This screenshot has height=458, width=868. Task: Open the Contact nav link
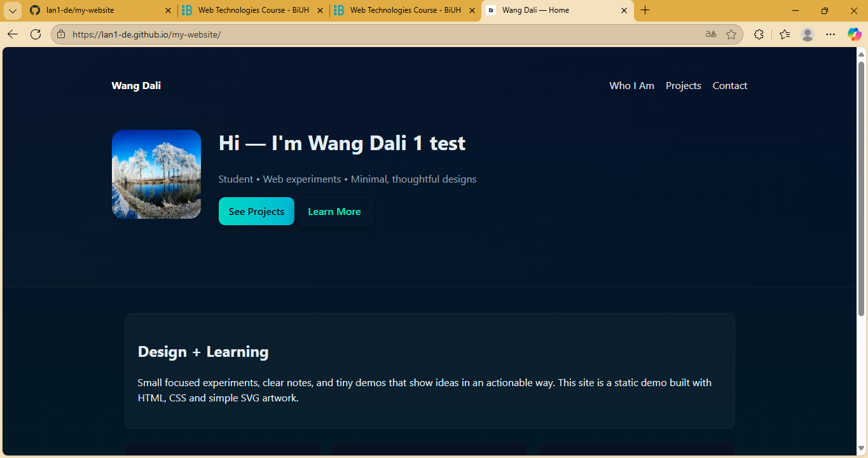pos(730,86)
